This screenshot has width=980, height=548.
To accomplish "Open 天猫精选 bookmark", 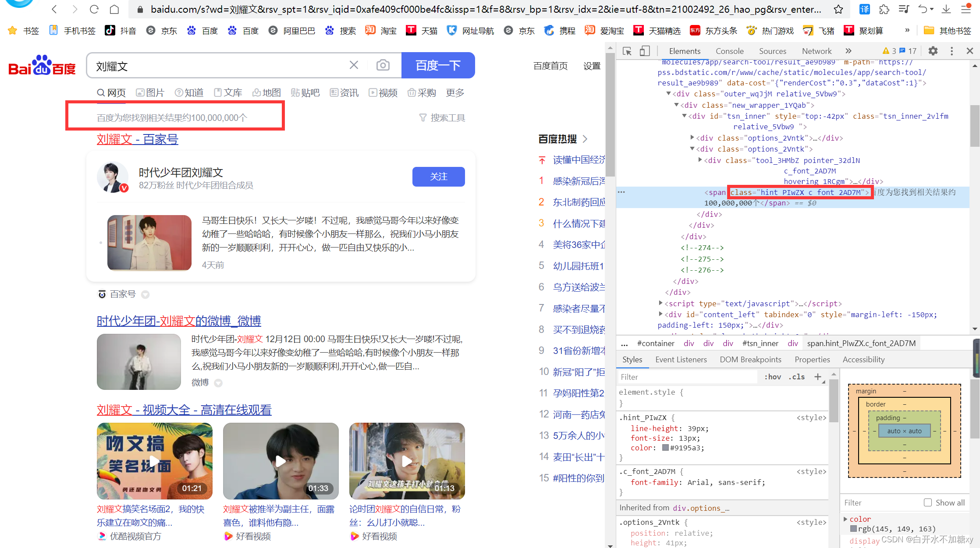I will coord(657,31).
